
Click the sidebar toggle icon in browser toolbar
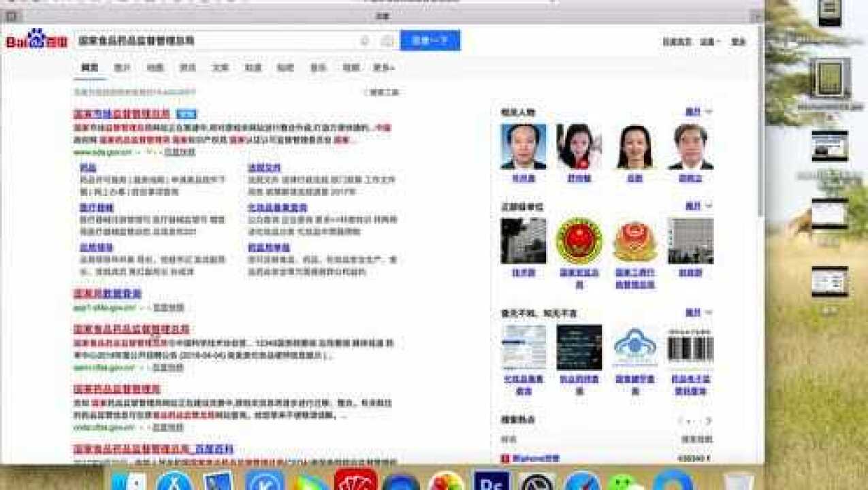click(x=12, y=16)
